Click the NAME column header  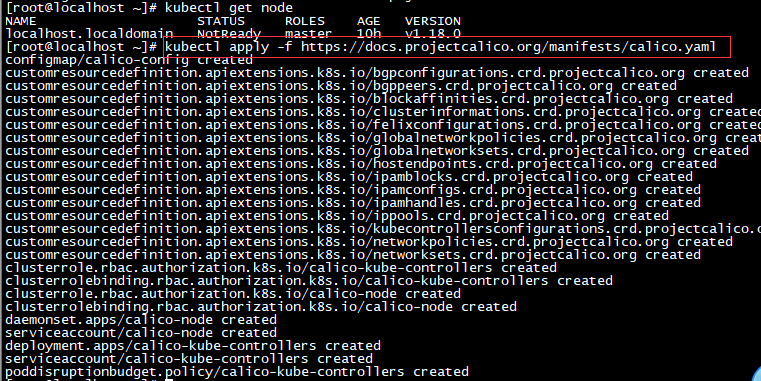[x=21, y=21]
